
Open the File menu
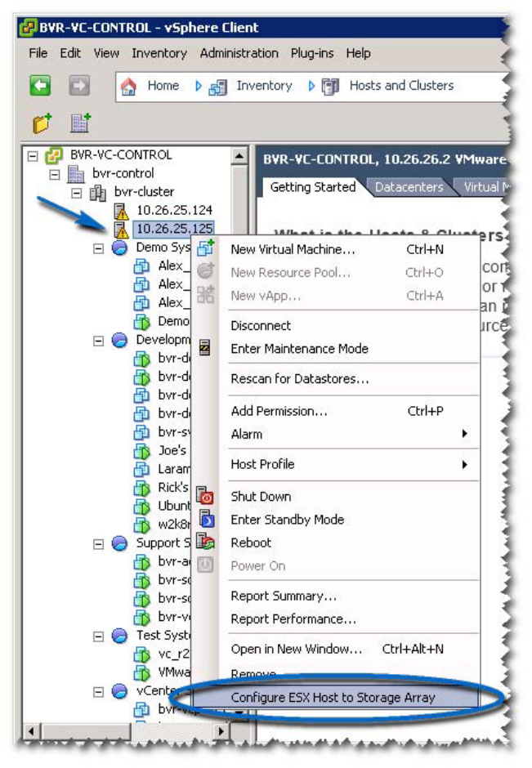coord(38,53)
